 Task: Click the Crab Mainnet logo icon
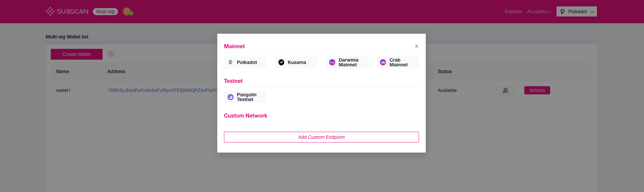[x=383, y=62]
